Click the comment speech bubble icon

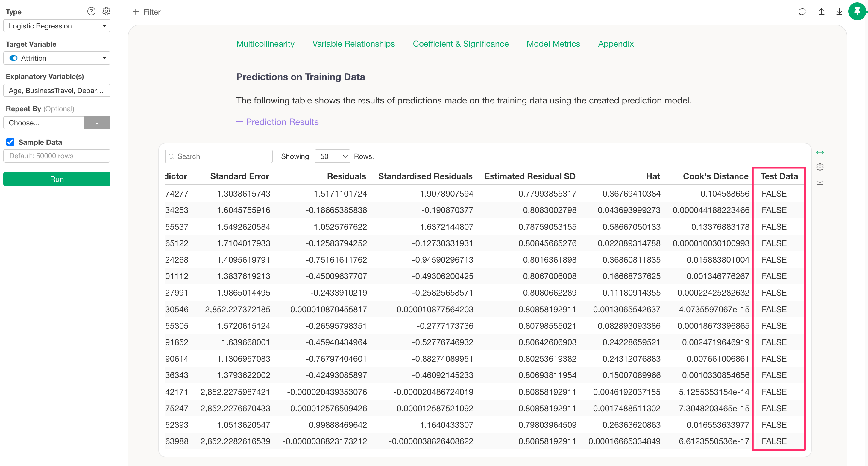point(802,12)
